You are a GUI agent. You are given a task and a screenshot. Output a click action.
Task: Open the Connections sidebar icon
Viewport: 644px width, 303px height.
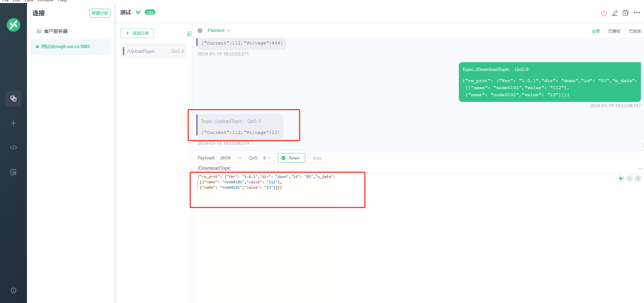pyautogui.click(x=13, y=99)
